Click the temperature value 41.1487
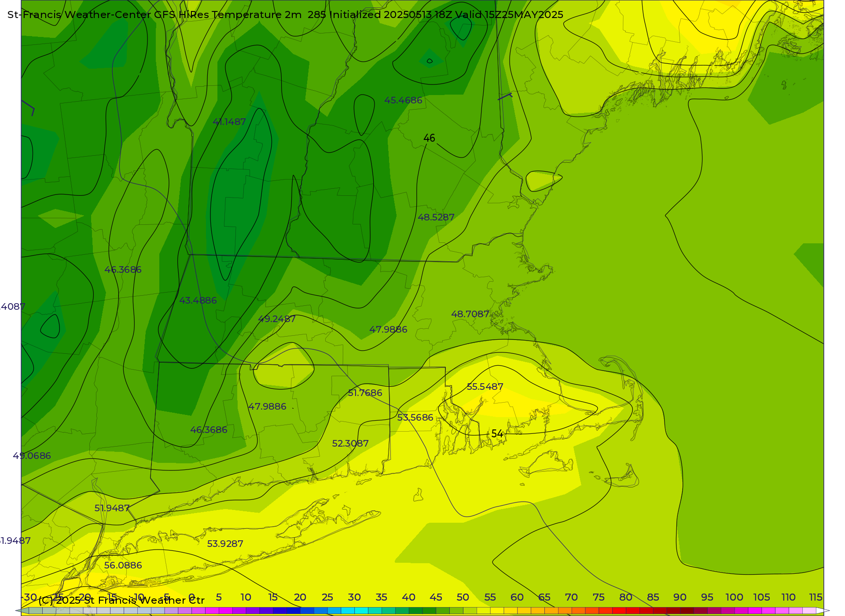845x616 pixels. 229,122
